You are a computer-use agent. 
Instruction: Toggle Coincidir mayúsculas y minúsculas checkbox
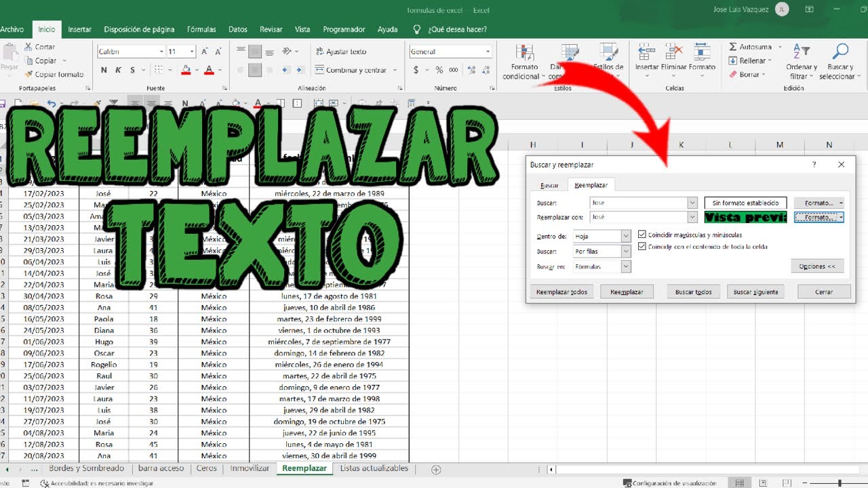[x=642, y=235]
